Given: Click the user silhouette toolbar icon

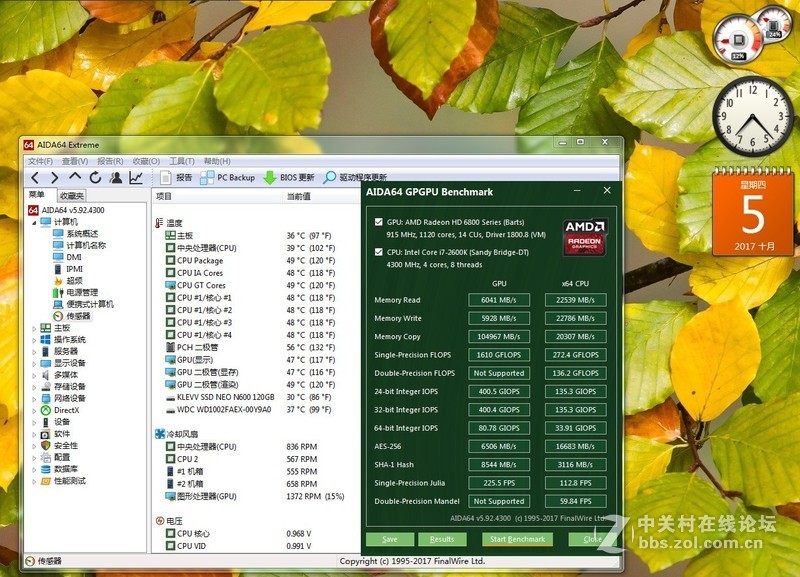Looking at the screenshot, I should pyautogui.click(x=116, y=178).
